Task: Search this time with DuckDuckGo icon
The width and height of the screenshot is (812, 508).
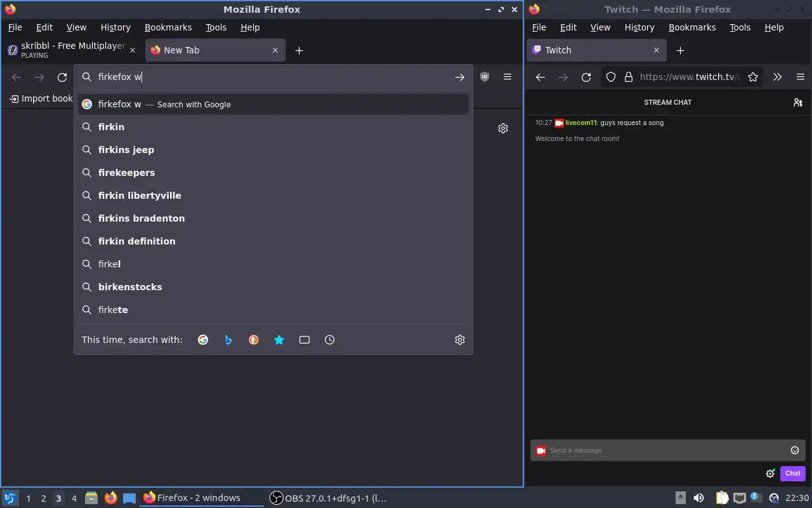Action: (254, 340)
